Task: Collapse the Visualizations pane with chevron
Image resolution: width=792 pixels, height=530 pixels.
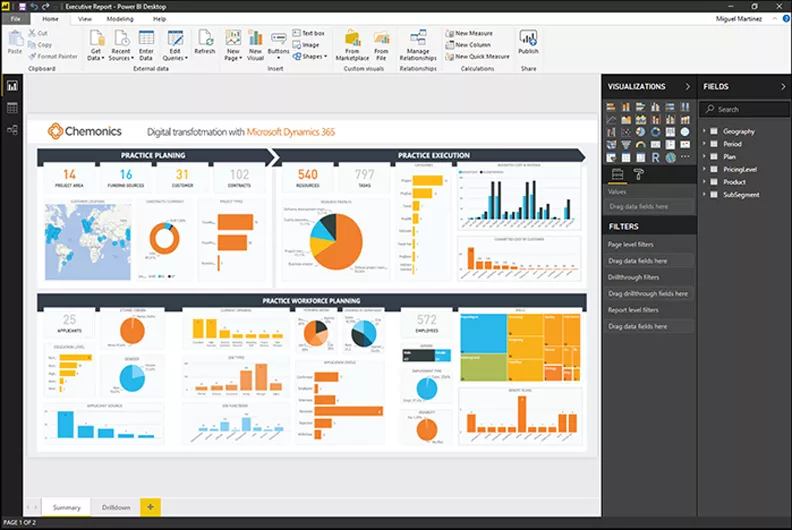Action: [687, 87]
